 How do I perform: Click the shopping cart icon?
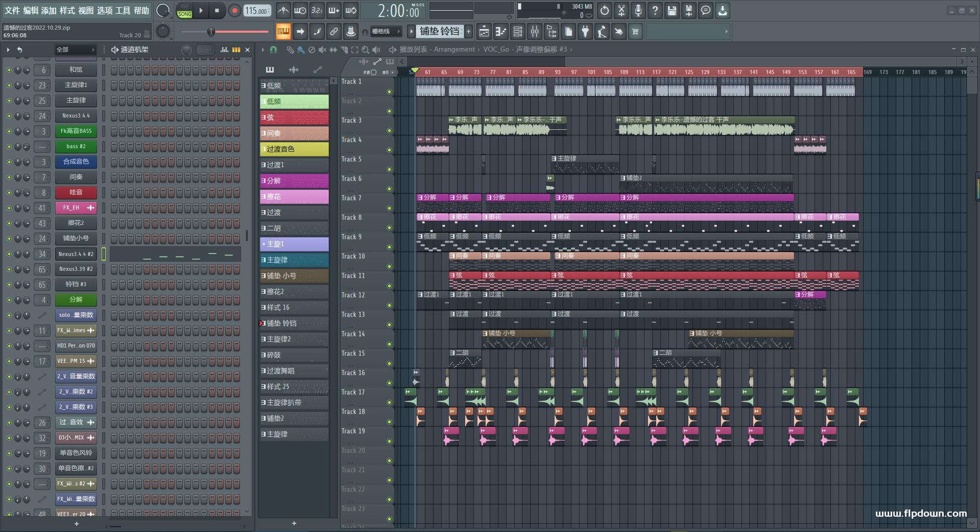point(635,32)
